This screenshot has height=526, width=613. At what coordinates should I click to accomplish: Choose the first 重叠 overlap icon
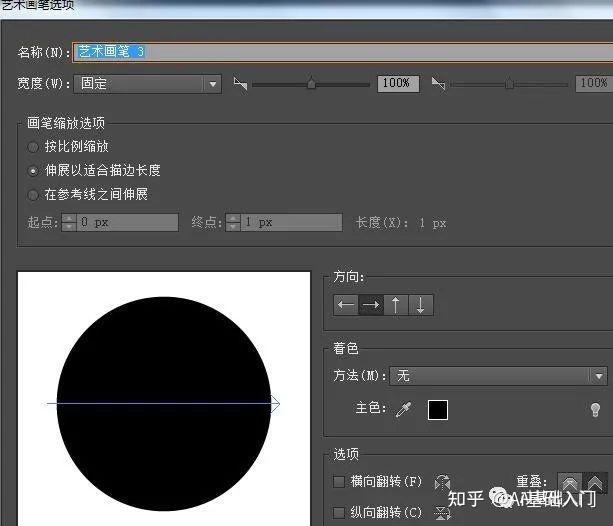[570, 482]
